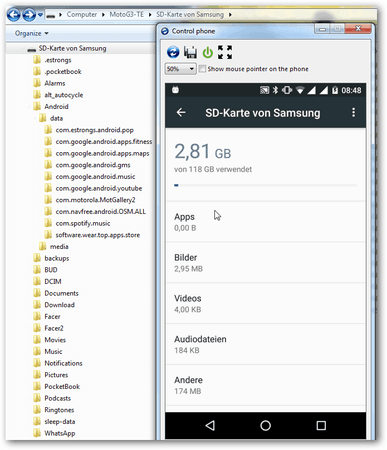Click Computer in the address breadcrumb
This screenshot has height=450, width=387.
click(82, 14)
